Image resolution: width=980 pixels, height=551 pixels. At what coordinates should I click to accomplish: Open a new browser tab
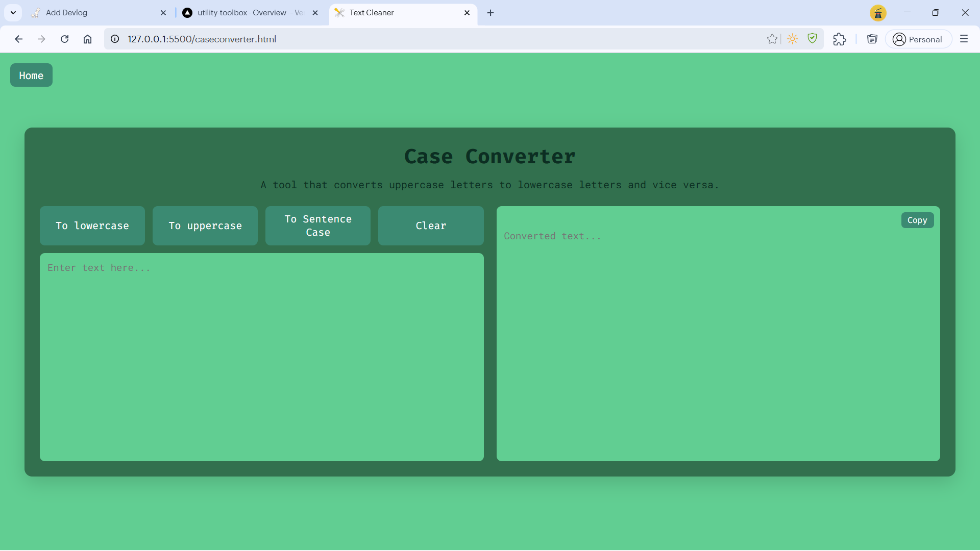[491, 13]
